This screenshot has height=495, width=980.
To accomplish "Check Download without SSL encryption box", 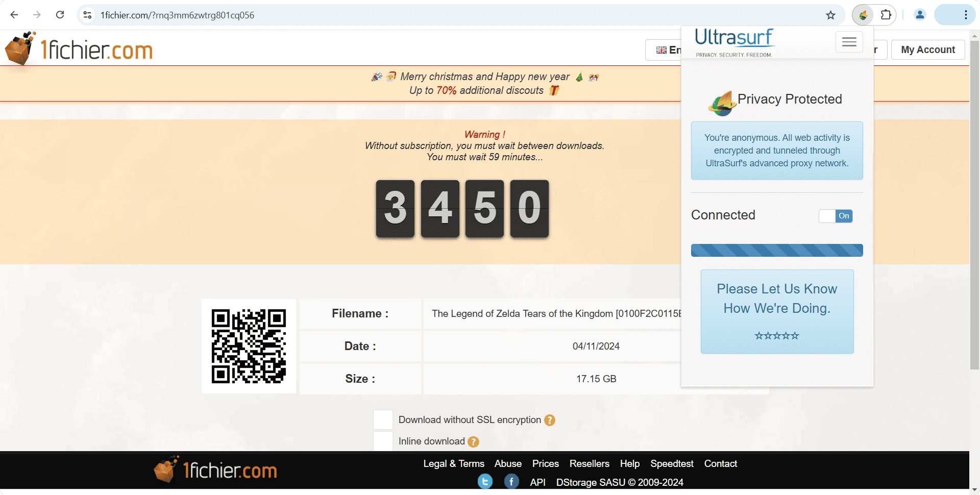I will click(x=383, y=419).
